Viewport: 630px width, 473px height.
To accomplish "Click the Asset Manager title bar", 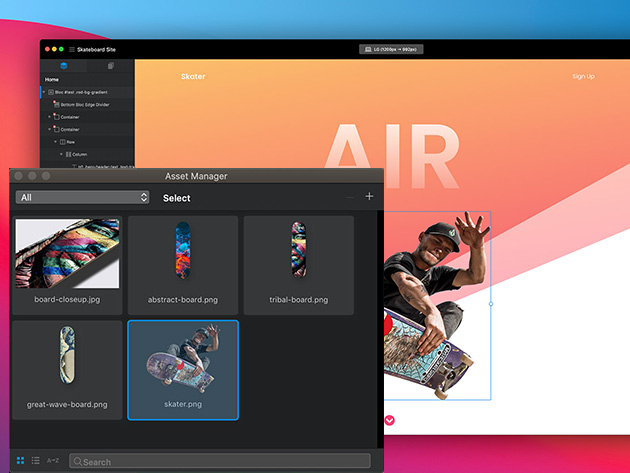I will point(196,176).
